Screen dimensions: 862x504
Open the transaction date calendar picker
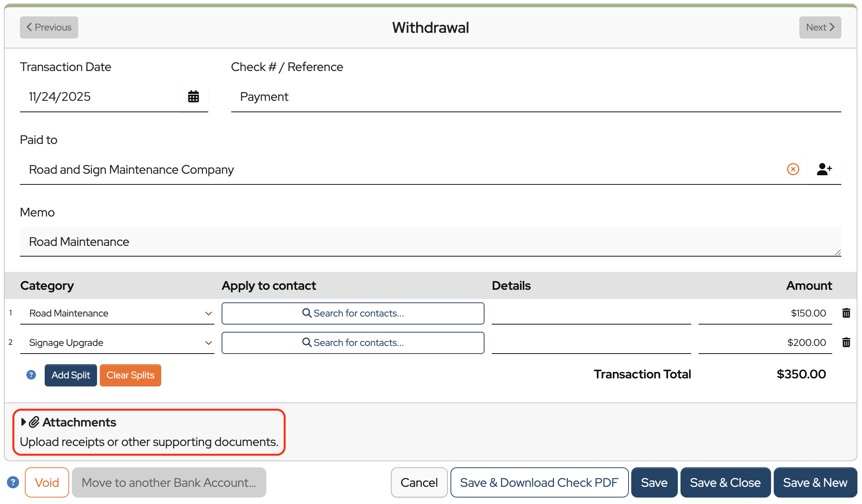pos(193,97)
